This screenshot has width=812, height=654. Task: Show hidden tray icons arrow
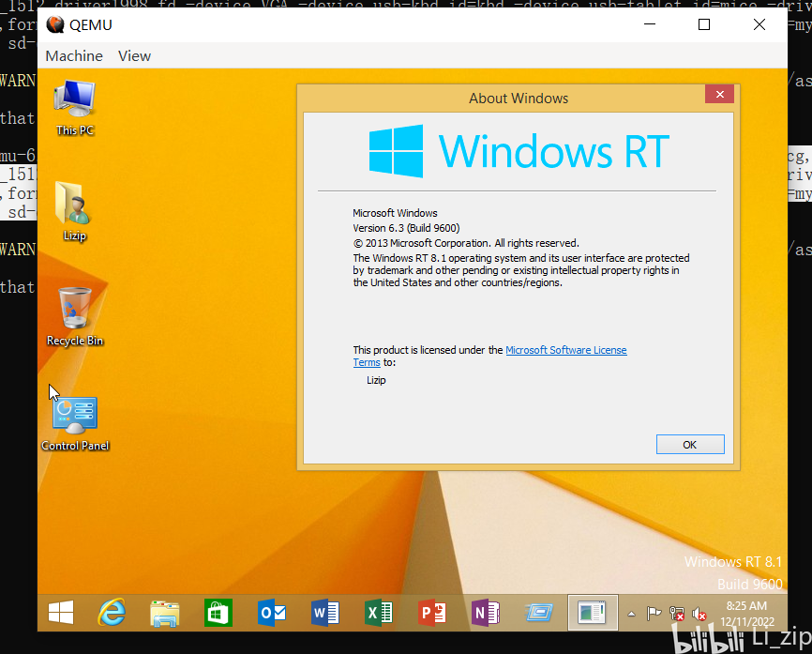point(631,614)
